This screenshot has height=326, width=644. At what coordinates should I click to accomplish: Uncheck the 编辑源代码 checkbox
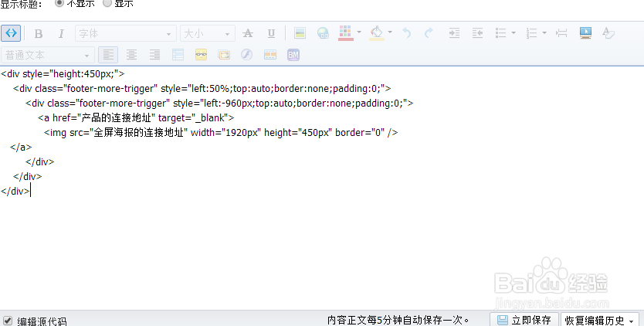[8, 321]
